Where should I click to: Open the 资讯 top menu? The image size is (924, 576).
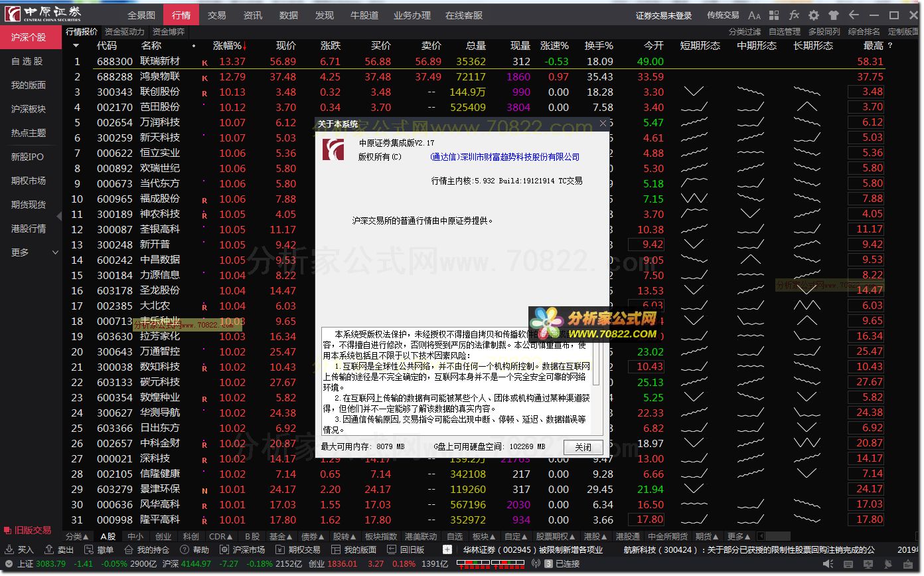[252, 15]
